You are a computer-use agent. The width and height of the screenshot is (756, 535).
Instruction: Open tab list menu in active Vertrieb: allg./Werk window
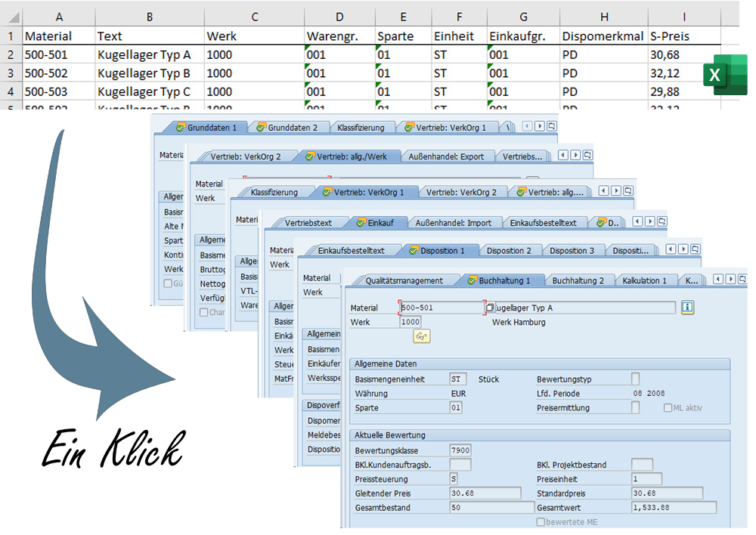coord(587,155)
